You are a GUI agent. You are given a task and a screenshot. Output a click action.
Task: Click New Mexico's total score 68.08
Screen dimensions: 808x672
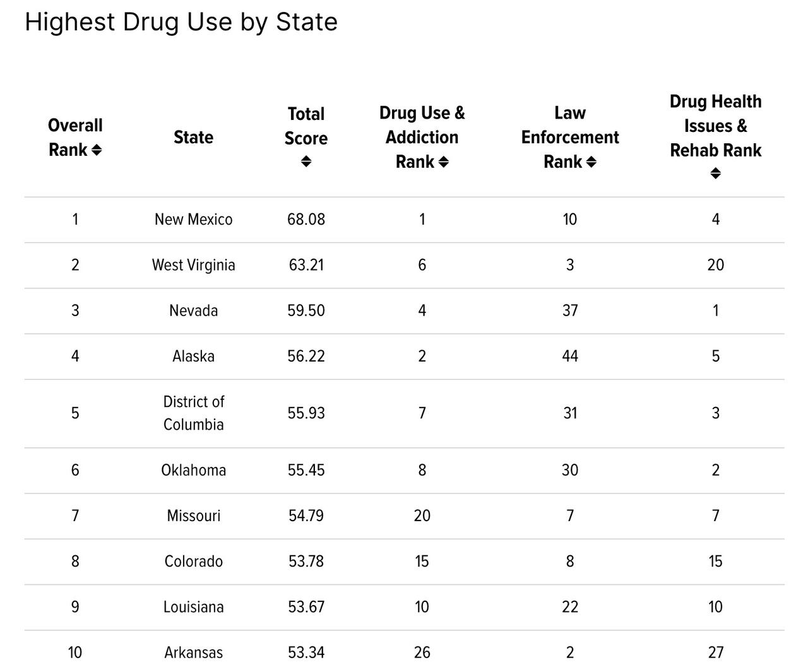[306, 220]
